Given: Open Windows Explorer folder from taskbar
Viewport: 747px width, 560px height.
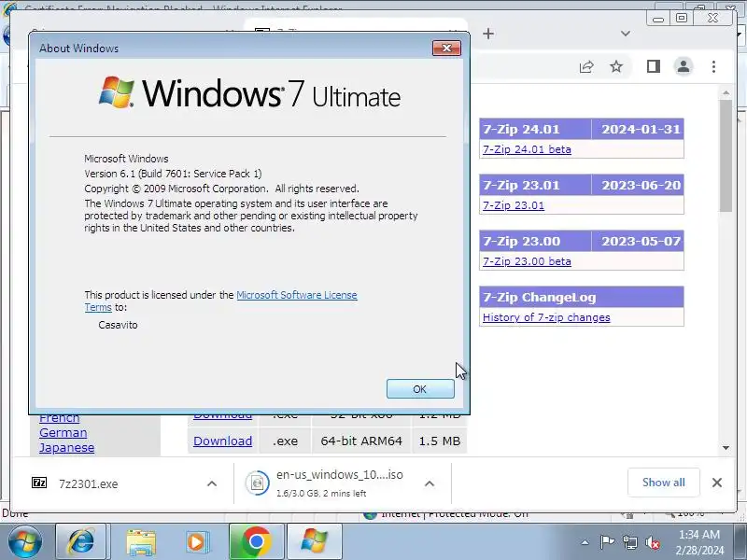Looking at the screenshot, I should [x=141, y=542].
